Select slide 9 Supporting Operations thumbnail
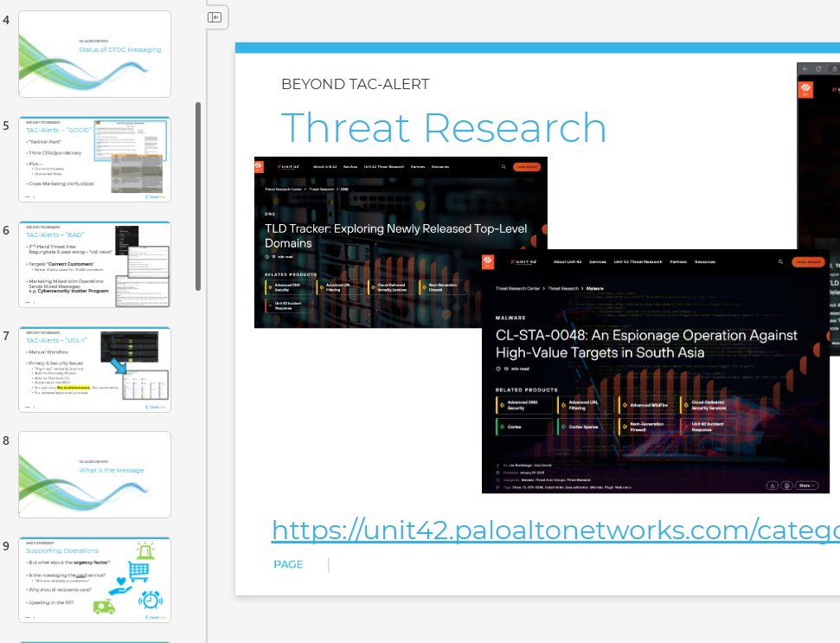Viewport: 840px width, 643px height. (x=95, y=580)
